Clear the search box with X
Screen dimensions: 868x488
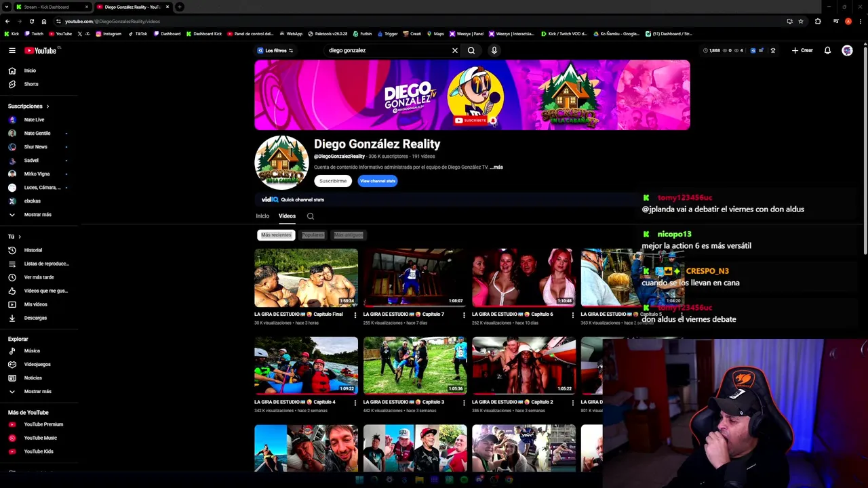(455, 50)
